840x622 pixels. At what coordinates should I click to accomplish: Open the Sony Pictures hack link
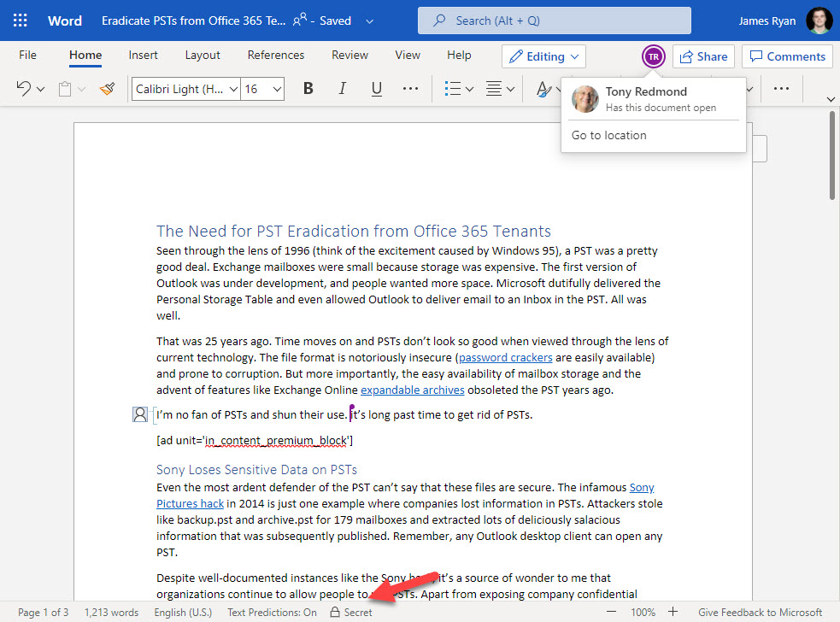click(191, 503)
